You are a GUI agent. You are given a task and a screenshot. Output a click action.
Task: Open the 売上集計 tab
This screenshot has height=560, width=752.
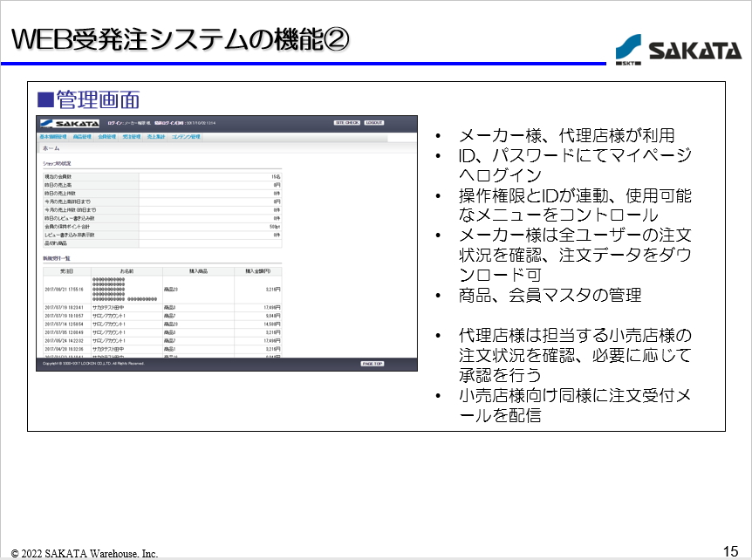click(x=156, y=137)
